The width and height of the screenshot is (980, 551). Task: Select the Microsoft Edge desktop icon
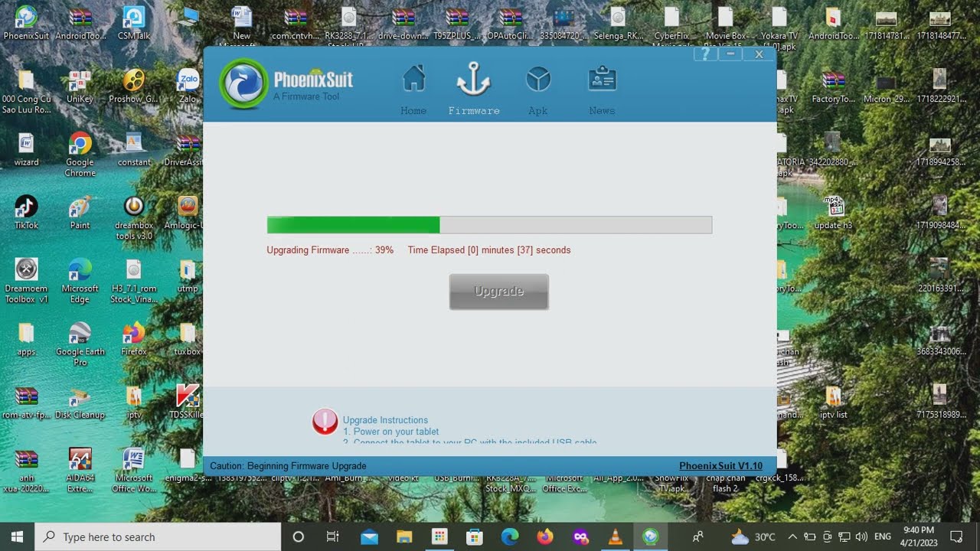(80, 281)
